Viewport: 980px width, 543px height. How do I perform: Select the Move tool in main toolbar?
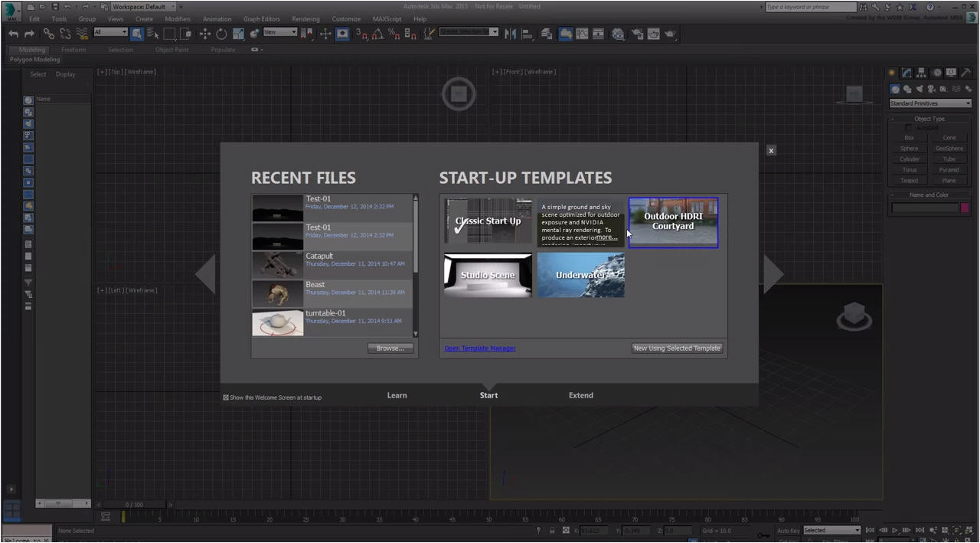point(204,34)
